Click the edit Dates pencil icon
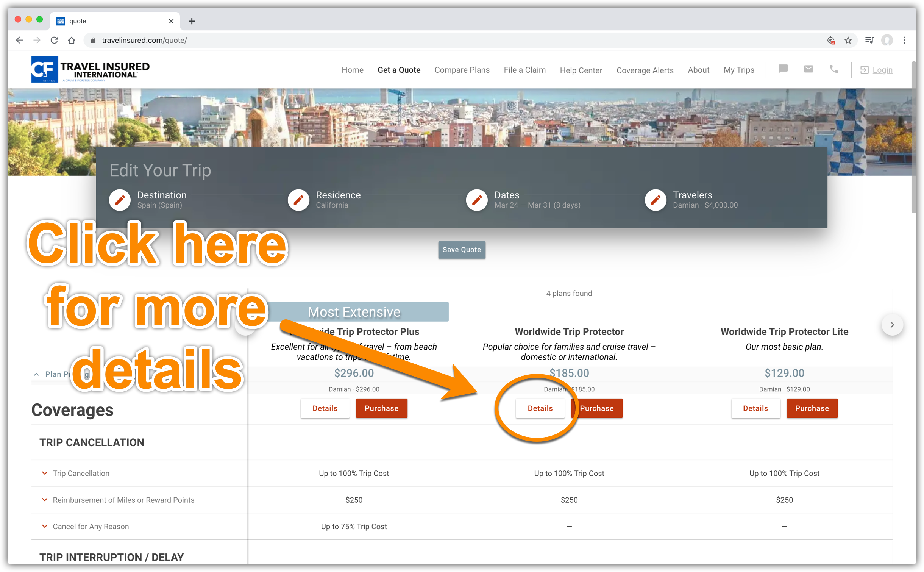 (477, 200)
